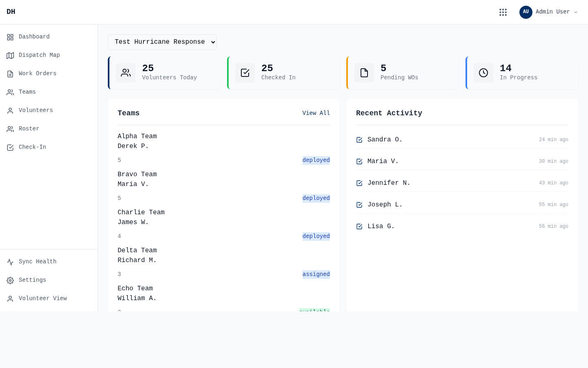Toggle the check icon next to Maria V. activity

click(359, 162)
